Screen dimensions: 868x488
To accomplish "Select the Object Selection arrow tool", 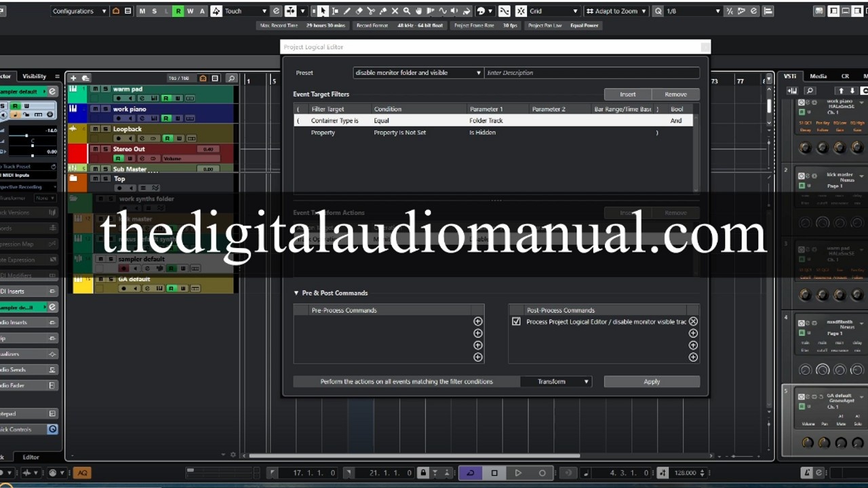I will click(323, 11).
